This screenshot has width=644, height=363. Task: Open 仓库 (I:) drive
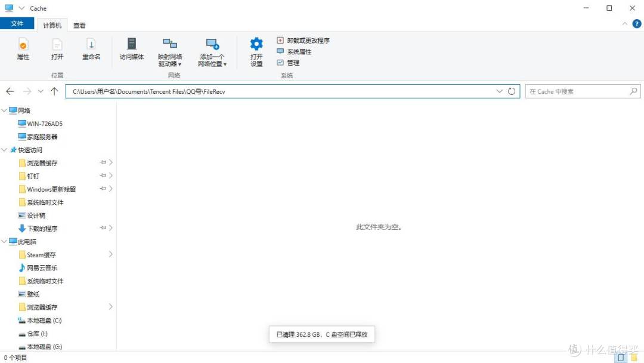point(33,333)
